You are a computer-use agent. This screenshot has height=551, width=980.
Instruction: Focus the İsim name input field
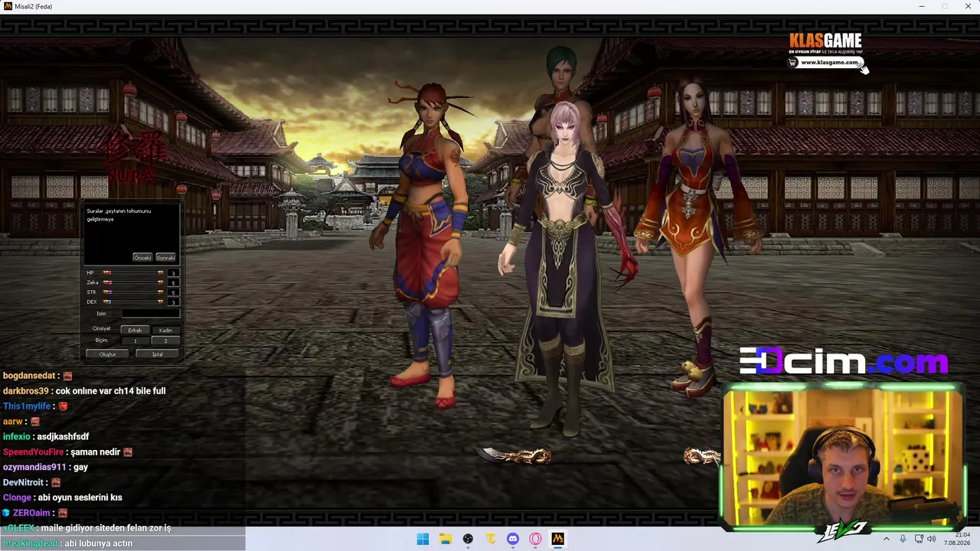(x=150, y=314)
